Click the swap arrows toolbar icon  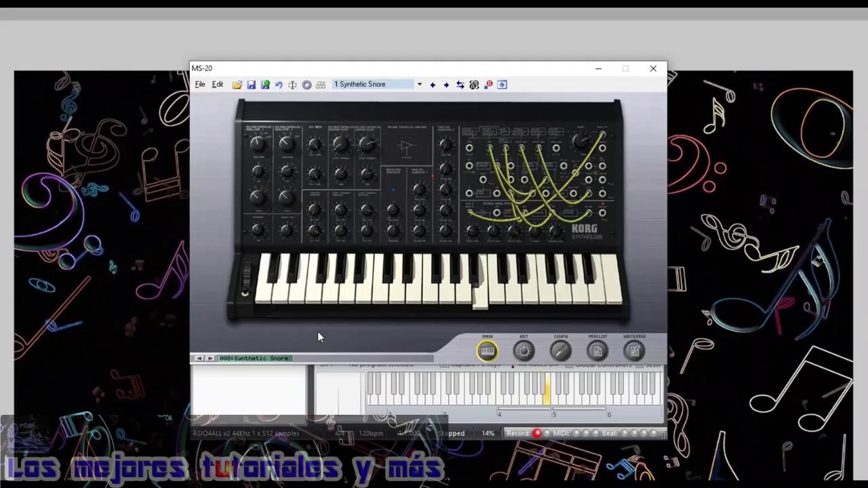pyautogui.click(x=460, y=85)
